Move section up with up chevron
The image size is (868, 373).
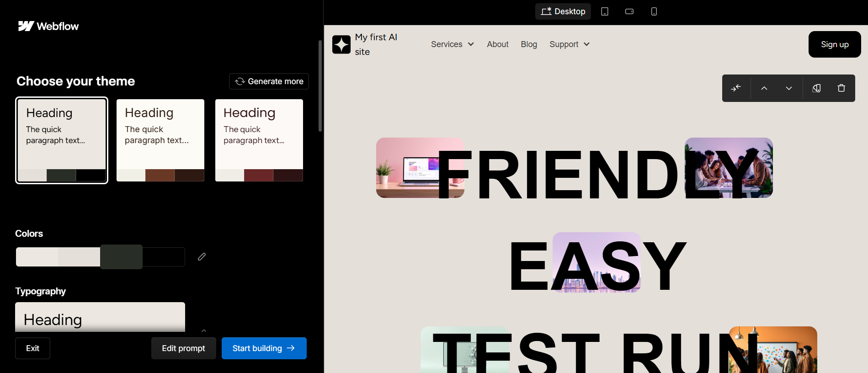pos(764,88)
